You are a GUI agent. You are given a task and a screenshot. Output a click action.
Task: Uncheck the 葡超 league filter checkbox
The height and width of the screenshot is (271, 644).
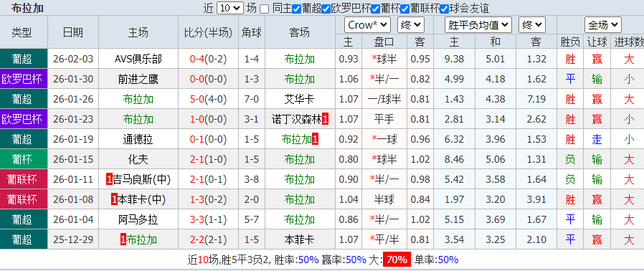point(296,9)
